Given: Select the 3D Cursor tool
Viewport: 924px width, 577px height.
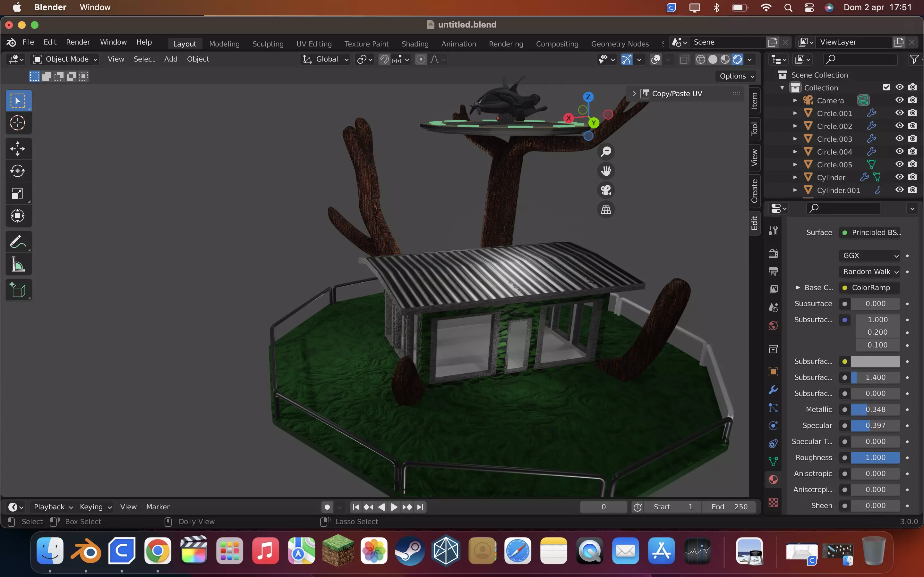Looking at the screenshot, I should (18, 123).
